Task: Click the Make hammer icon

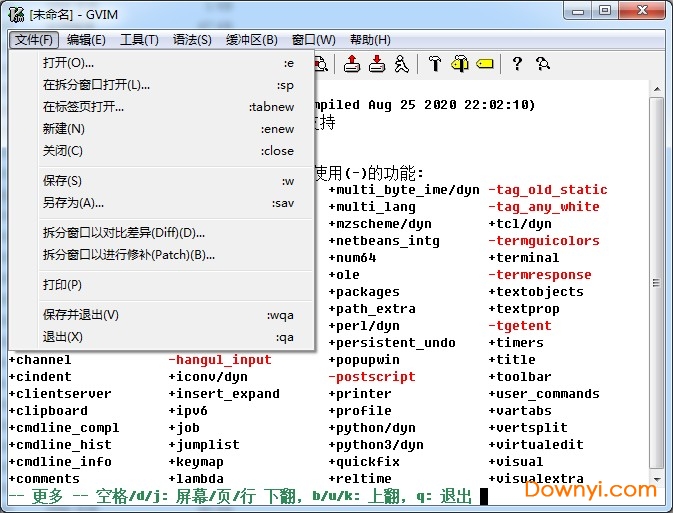Action: 434,64
